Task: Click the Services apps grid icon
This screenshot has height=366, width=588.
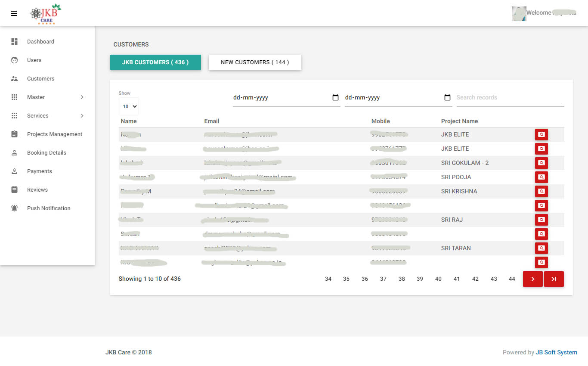Action: pyautogui.click(x=15, y=116)
